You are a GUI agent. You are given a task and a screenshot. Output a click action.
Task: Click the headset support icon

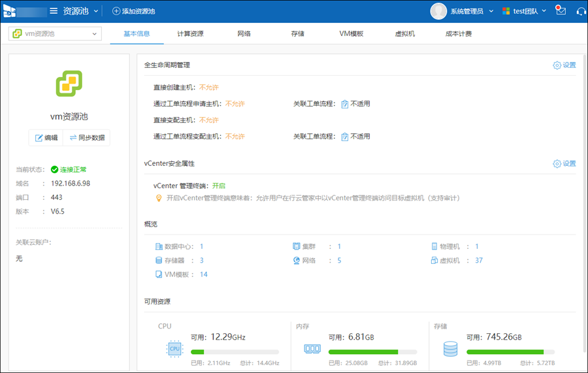[581, 11]
